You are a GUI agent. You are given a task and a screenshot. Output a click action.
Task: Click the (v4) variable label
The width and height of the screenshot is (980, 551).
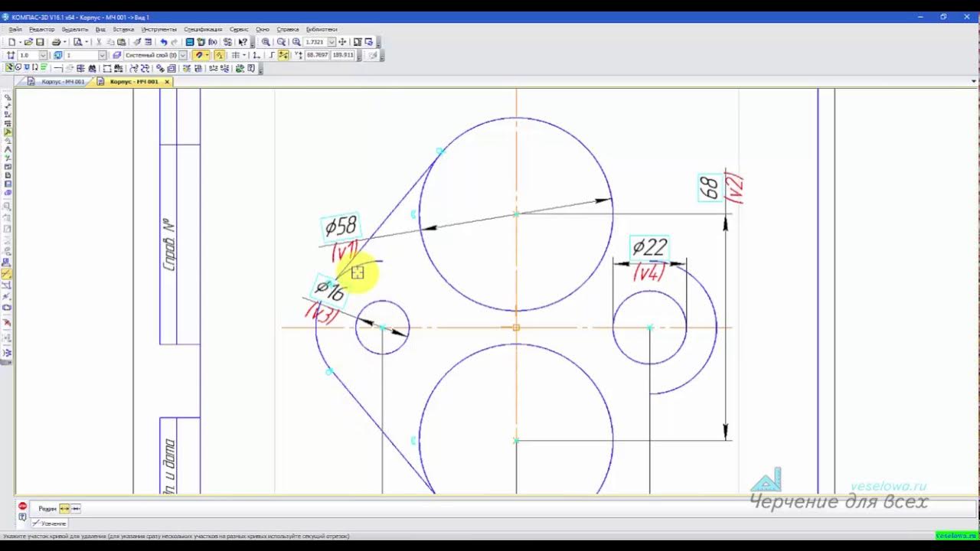(648, 272)
